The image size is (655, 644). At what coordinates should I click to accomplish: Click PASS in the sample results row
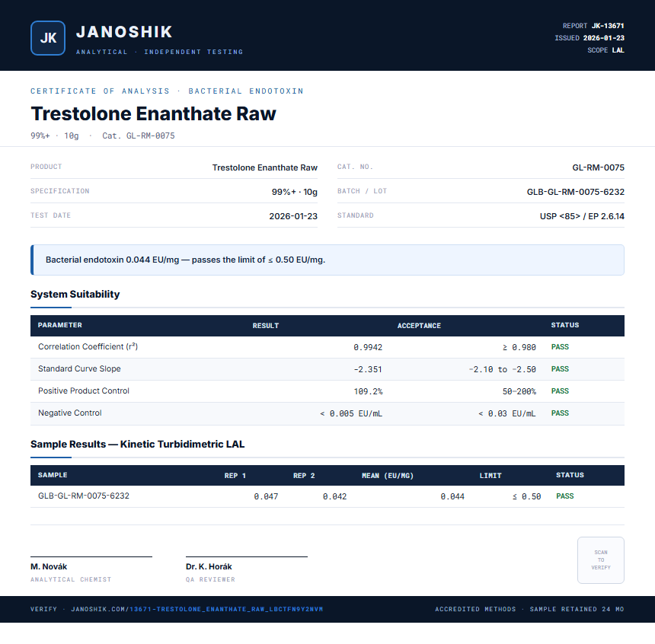[565, 496]
